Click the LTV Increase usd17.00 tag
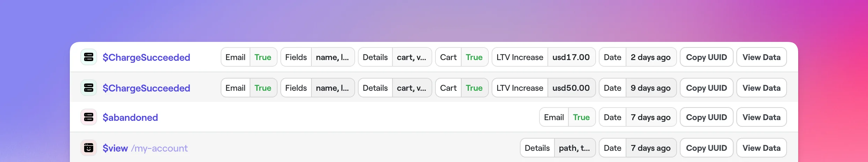 point(543,57)
